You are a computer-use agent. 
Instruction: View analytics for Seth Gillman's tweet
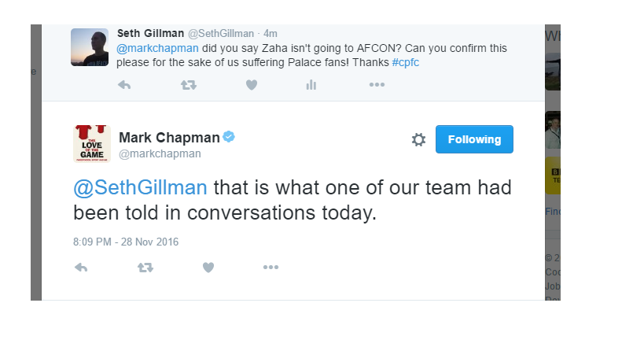(311, 85)
